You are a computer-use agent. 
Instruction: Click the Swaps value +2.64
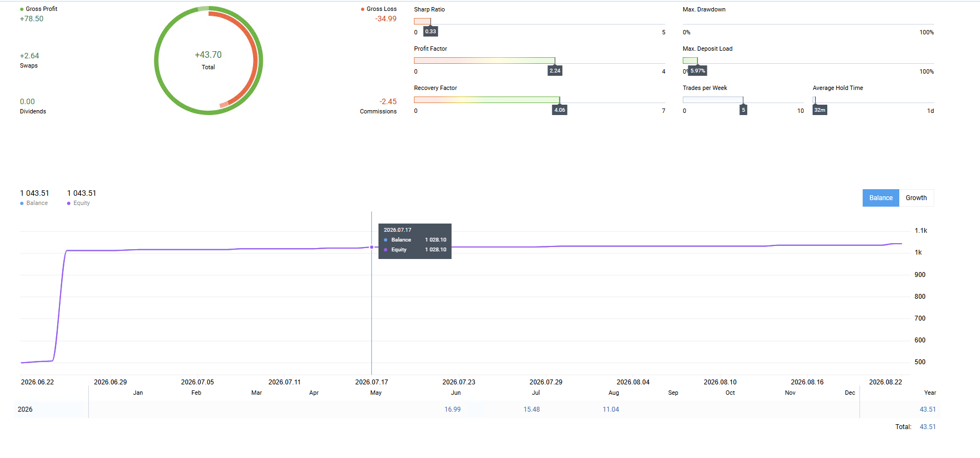coord(29,56)
